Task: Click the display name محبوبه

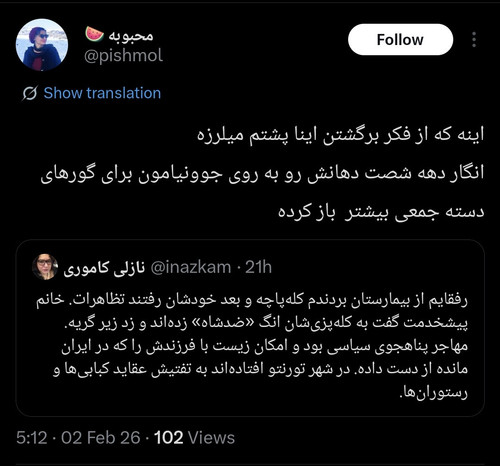Action: [131, 35]
